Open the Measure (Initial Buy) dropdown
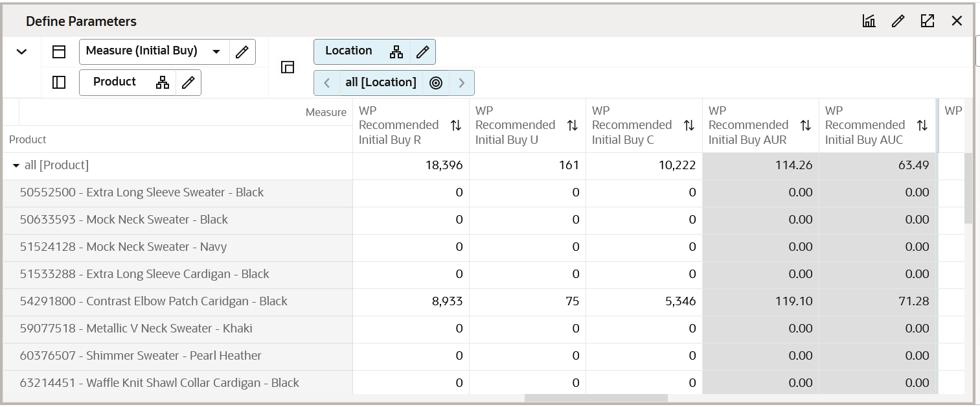This screenshot has height=407, width=980. click(x=216, y=51)
